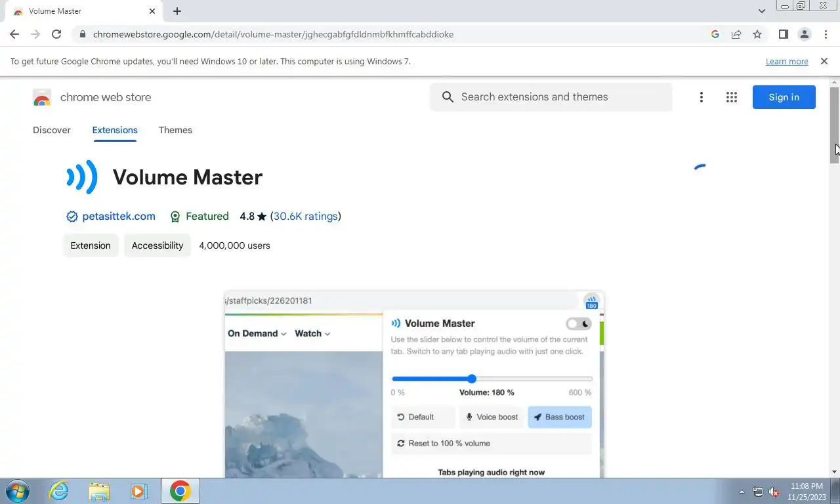Click Reset to 100 % volume
Viewport: 840px width, 504px height.
pyautogui.click(x=492, y=444)
